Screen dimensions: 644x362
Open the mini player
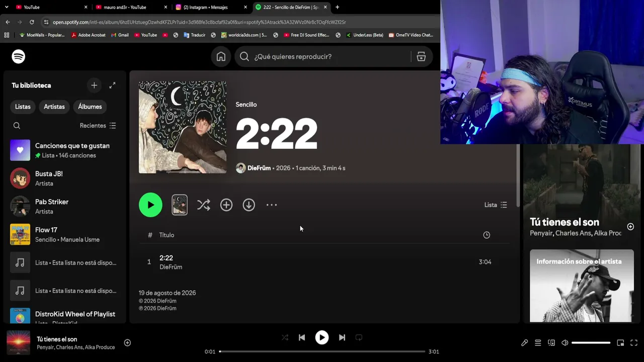pos(620,343)
